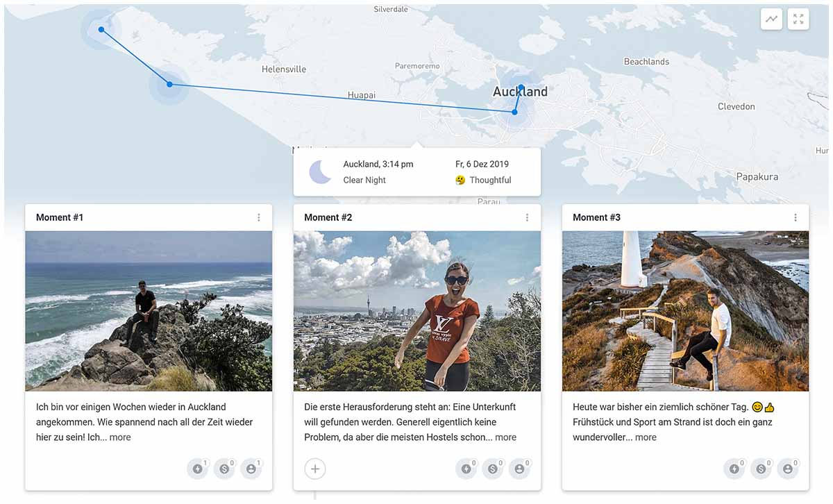Viewport: 833px width, 504px height.
Task: Toggle fullscreen map view
Action: click(798, 19)
